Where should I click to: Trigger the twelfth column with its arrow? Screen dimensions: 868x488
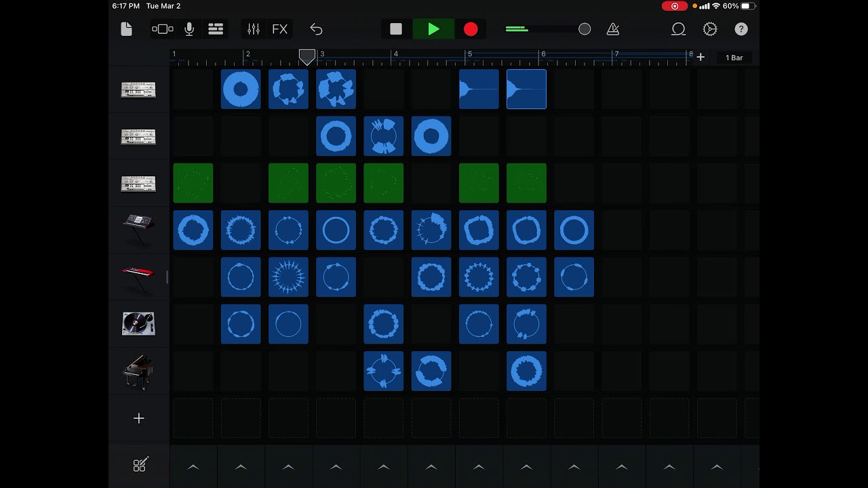(717, 467)
